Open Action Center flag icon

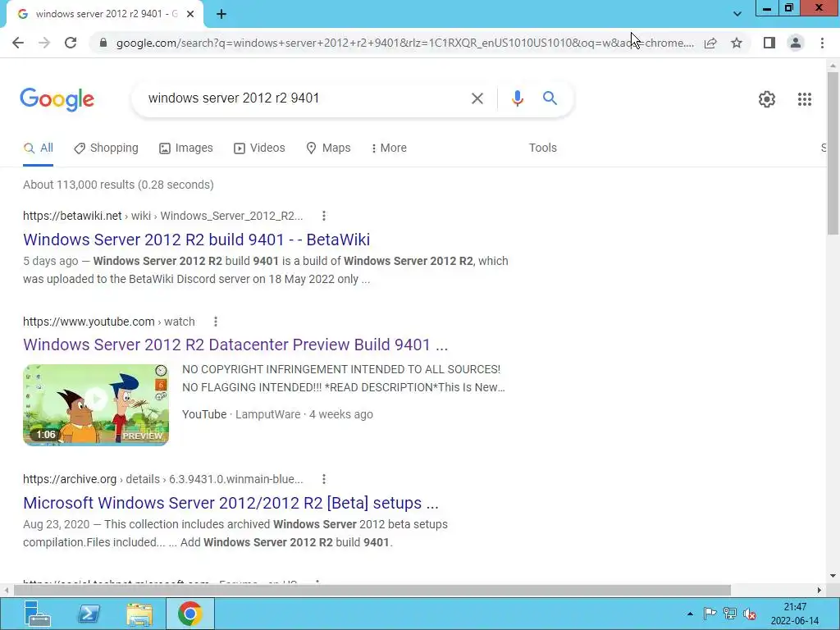710,614
